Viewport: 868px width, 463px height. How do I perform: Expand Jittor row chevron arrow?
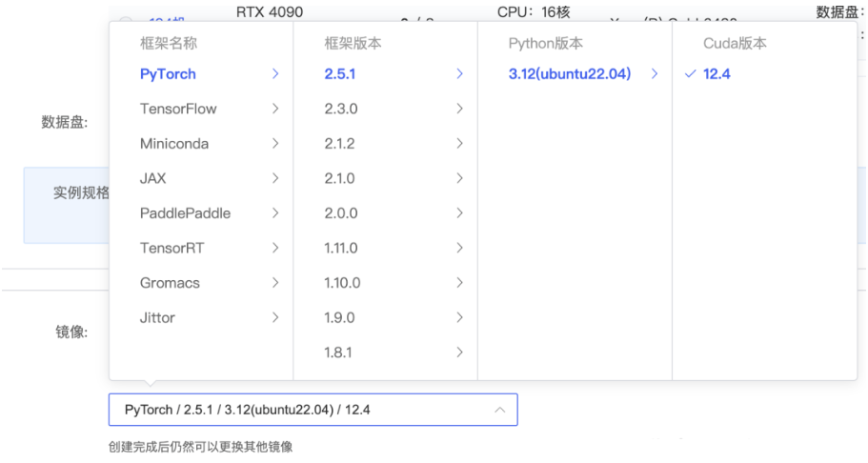[275, 318]
